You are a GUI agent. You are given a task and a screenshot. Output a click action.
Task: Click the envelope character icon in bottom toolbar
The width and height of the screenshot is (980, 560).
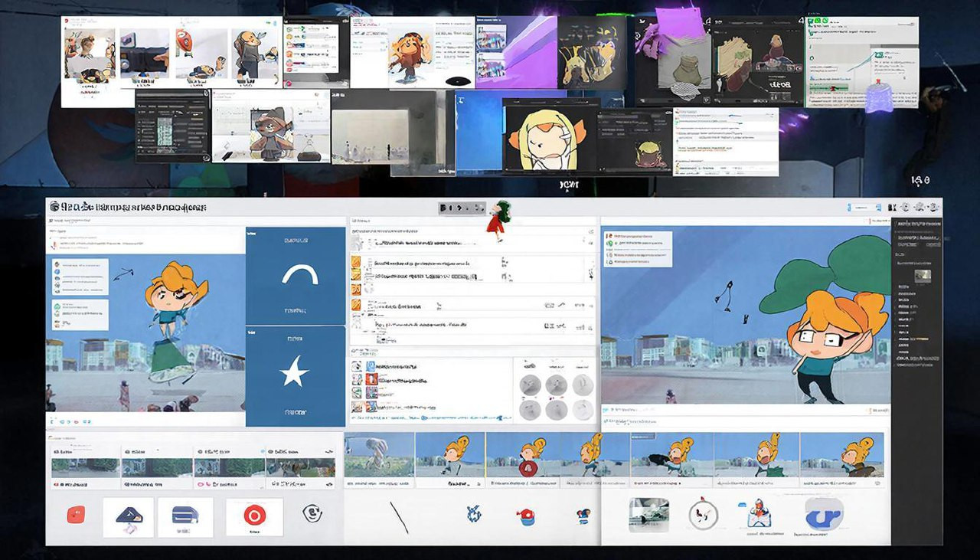(758, 514)
